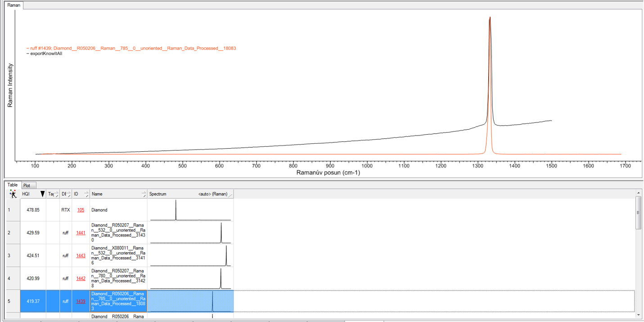Viewport: 644px width, 322px height.
Task: Select the spectrum thumbnail of hit 1 Diamond
Action: click(x=190, y=210)
